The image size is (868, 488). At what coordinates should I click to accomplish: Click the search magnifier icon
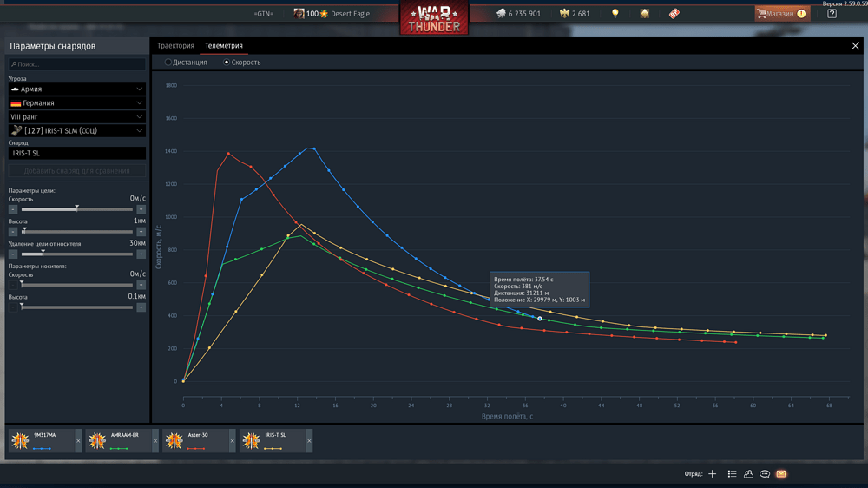click(14, 64)
